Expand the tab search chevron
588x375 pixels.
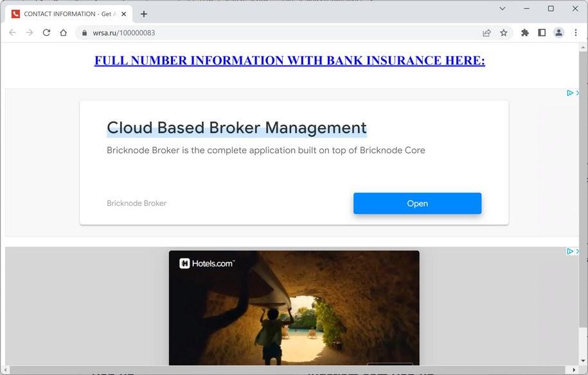click(x=503, y=8)
